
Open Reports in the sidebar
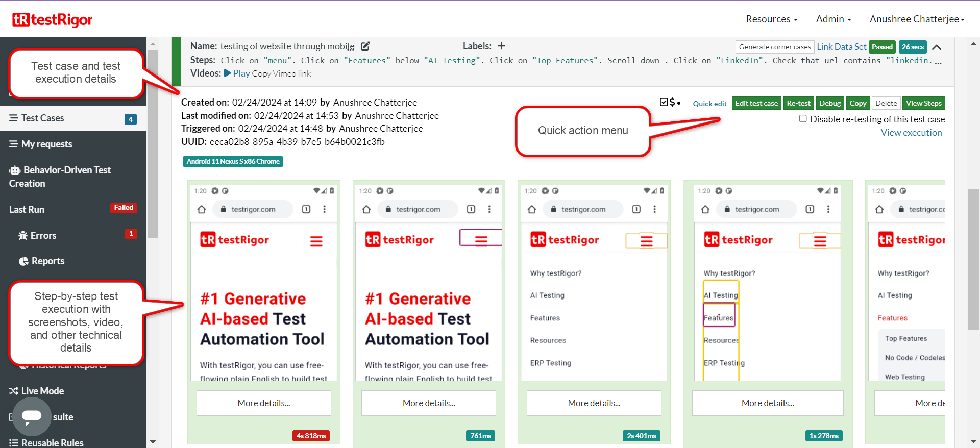pos(42,261)
